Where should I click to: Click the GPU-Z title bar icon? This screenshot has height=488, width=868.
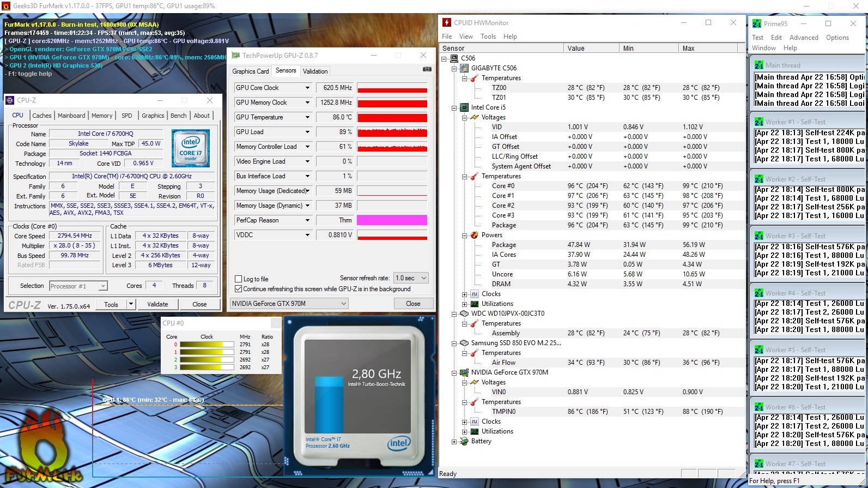pyautogui.click(x=236, y=56)
